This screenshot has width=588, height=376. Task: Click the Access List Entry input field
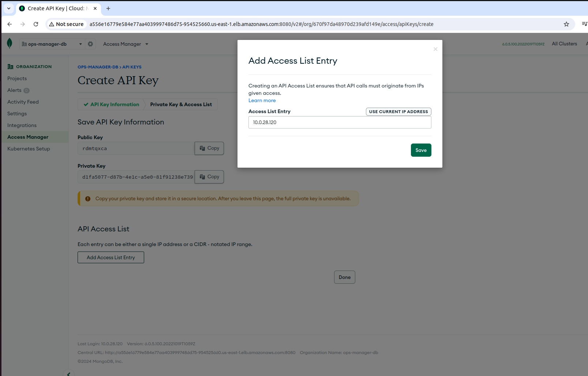tap(340, 122)
